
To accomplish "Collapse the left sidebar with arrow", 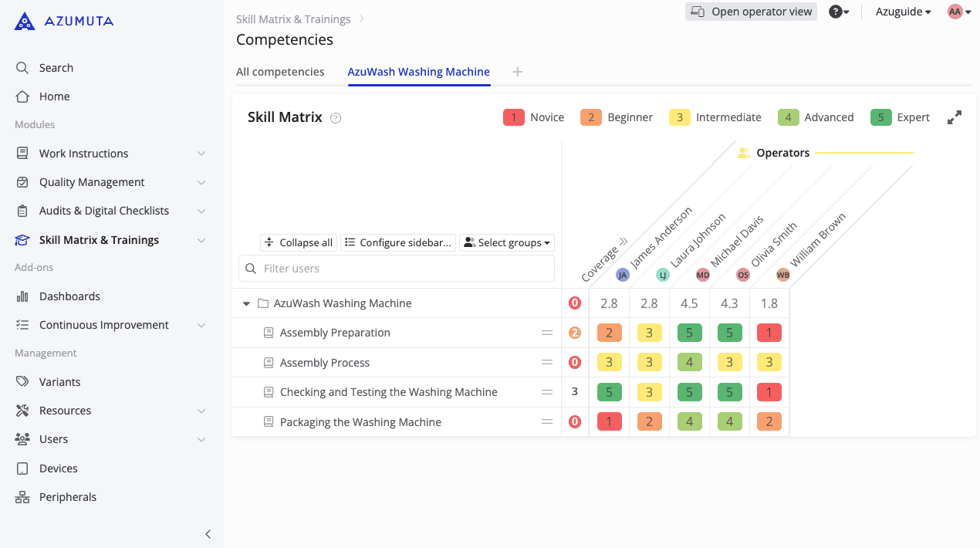I will [x=208, y=534].
